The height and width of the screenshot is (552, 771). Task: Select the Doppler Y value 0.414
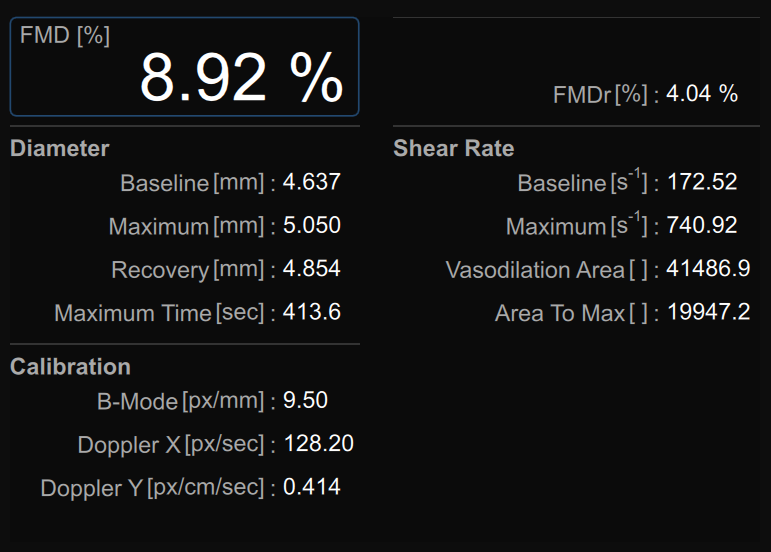312,487
